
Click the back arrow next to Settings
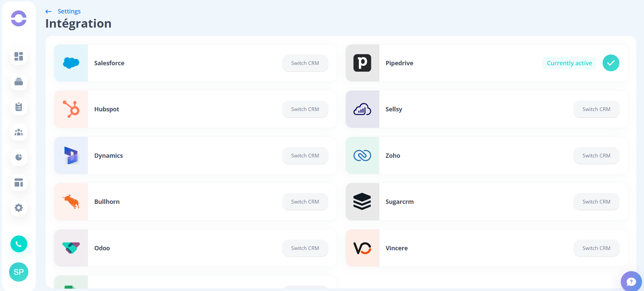(48, 11)
